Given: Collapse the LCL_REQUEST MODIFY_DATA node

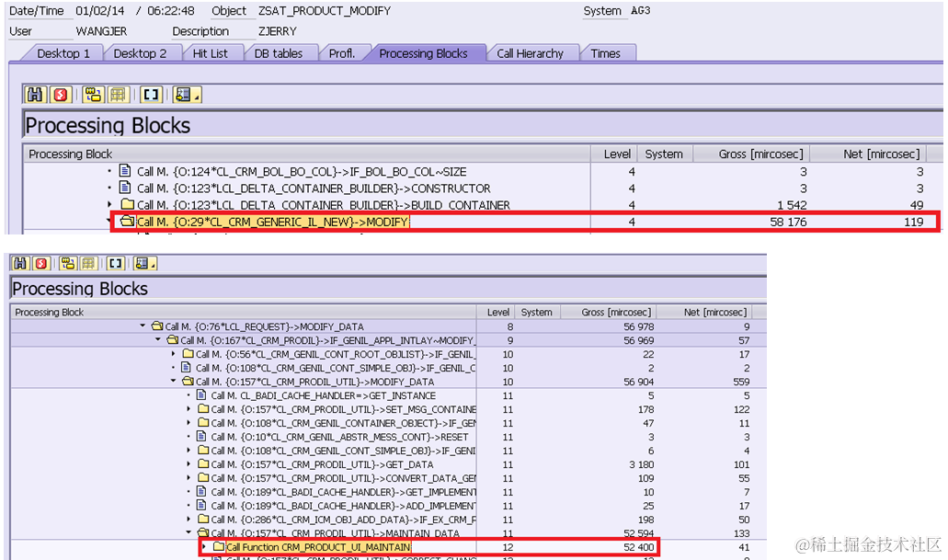Looking at the screenshot, I should [143, 326].
